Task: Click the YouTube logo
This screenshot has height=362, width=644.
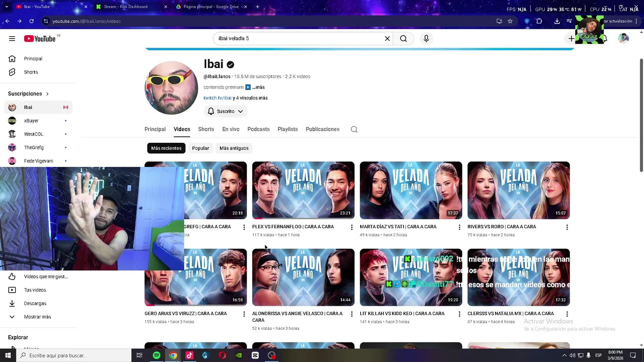Action: [40, 39]
